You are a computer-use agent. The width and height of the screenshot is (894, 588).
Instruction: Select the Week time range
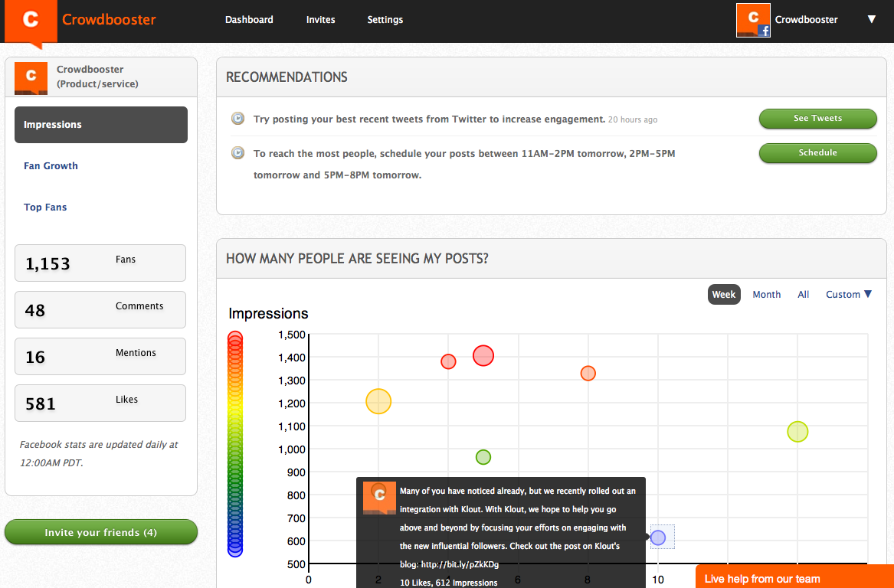pos(723,295)
